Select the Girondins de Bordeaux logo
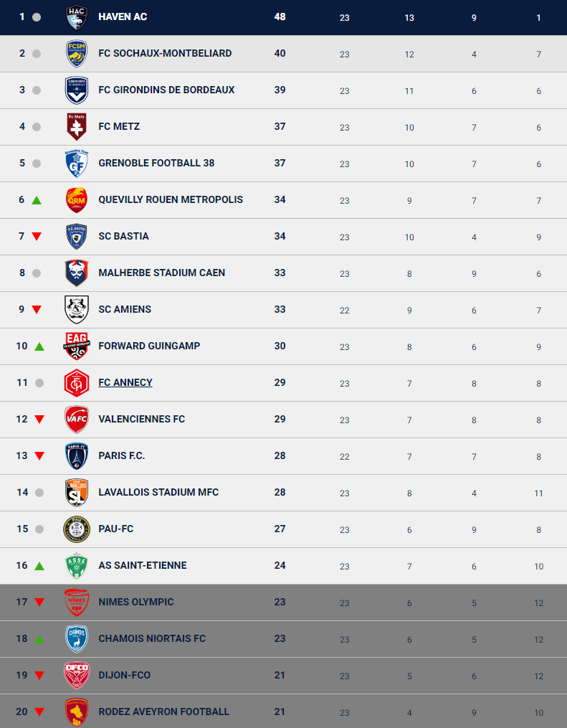The width and height of the screenshot is (567, 728). (77, 90)
